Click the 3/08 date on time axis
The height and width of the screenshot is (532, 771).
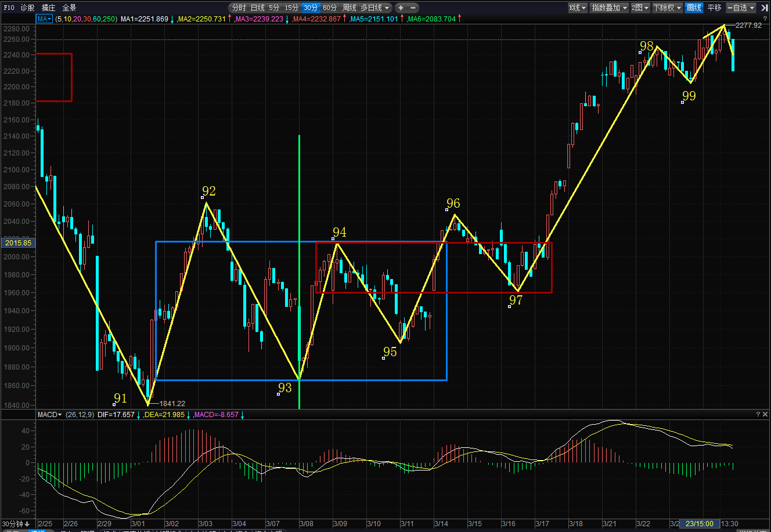click(306, 524)
